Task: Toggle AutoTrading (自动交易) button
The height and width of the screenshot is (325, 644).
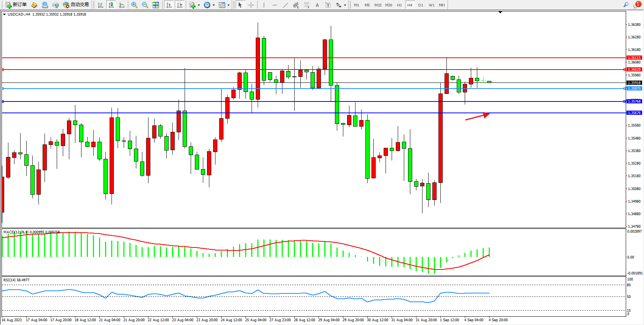Action: tap(76, 5)
